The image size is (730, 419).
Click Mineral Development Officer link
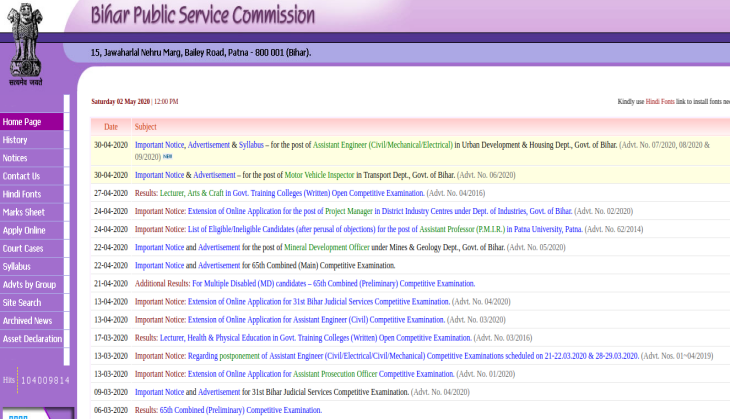[x=326, y=248]
